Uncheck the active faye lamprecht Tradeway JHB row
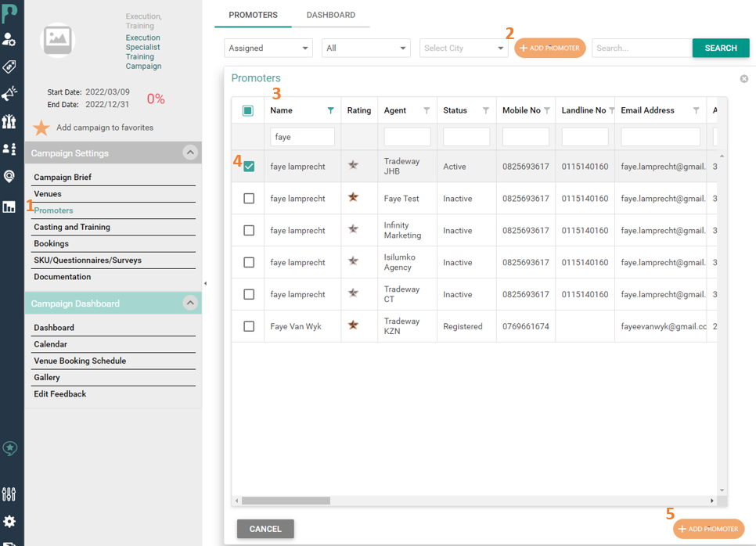Viewport: 756px width, 546px height. [x=247, y=165]
